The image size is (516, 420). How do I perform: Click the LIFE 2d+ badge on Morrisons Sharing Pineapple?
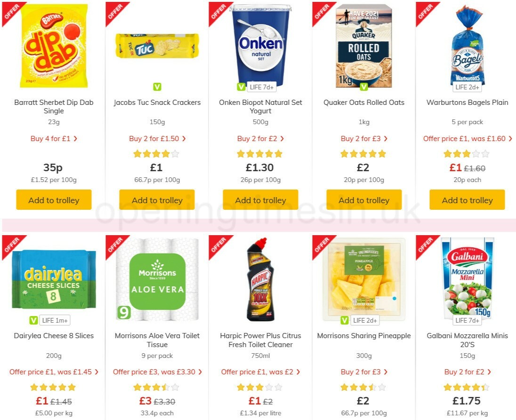[366, 320]
